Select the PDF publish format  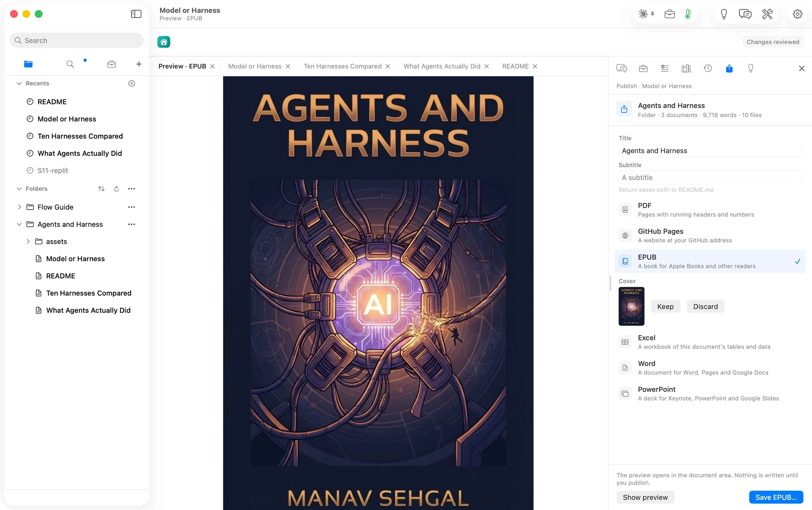pos(709,210)
